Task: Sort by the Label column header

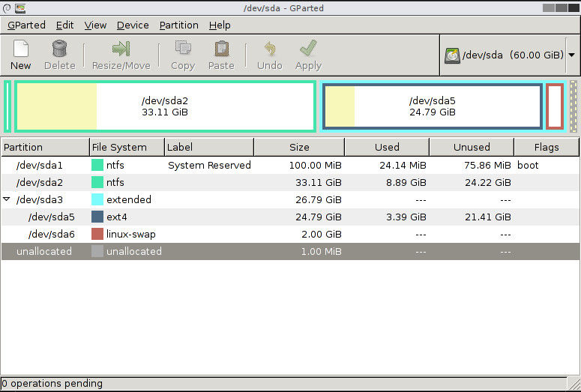Action: 209,147
